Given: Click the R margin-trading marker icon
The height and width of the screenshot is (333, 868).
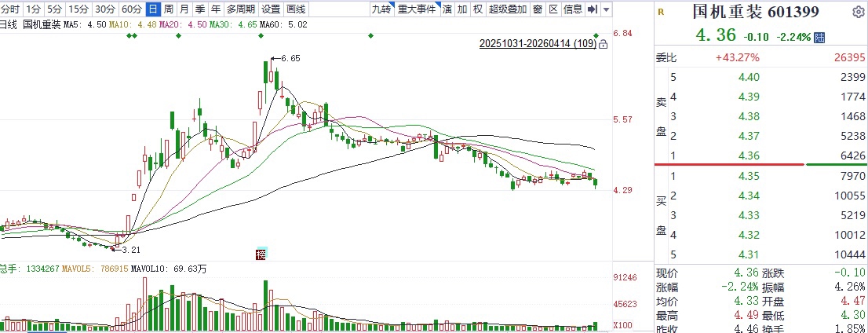Looking at the screenshot, I should click(x=661, y=12).
